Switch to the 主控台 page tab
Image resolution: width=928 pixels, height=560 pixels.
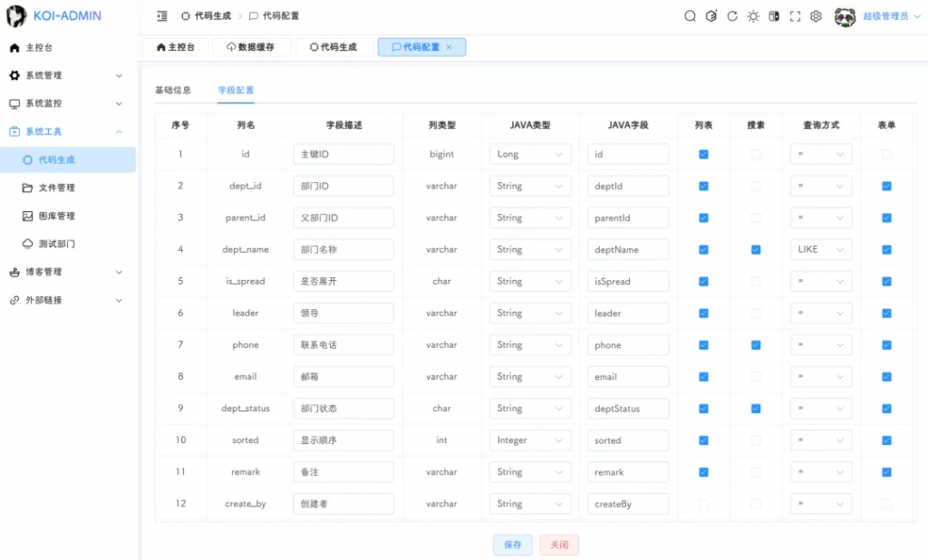pyautogui.click(x=176, y=47)
